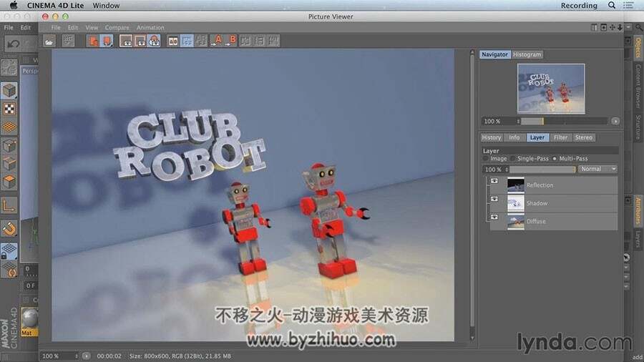Click the layer opacity 100 % stepper arrows
This screenshot has height=362, width=644.
[x=507, y=170]
